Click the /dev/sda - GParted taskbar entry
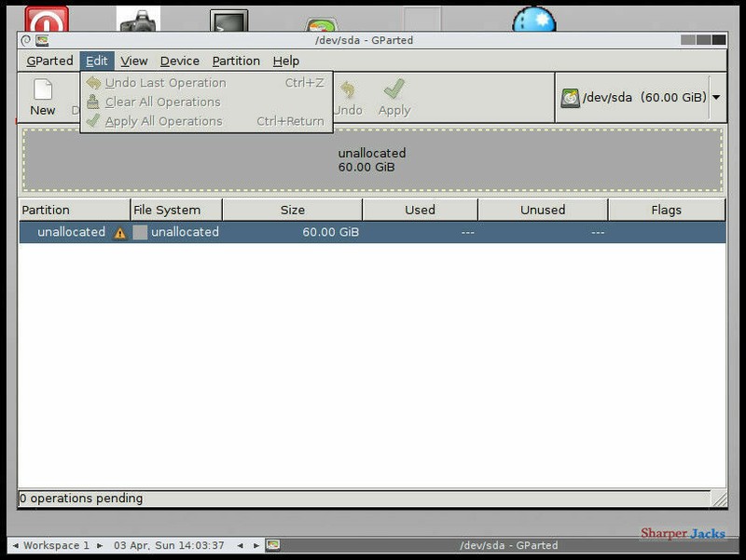The width and height of the screenshot is (746, 560). [x=508, y=545]
